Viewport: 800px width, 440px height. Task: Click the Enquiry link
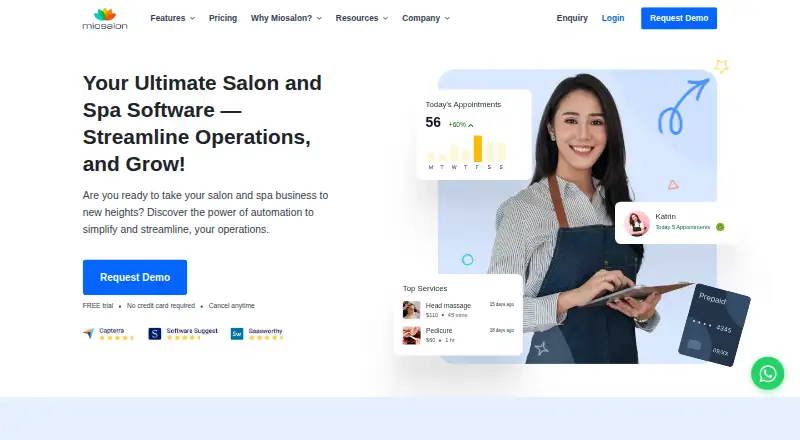[572, 18]
